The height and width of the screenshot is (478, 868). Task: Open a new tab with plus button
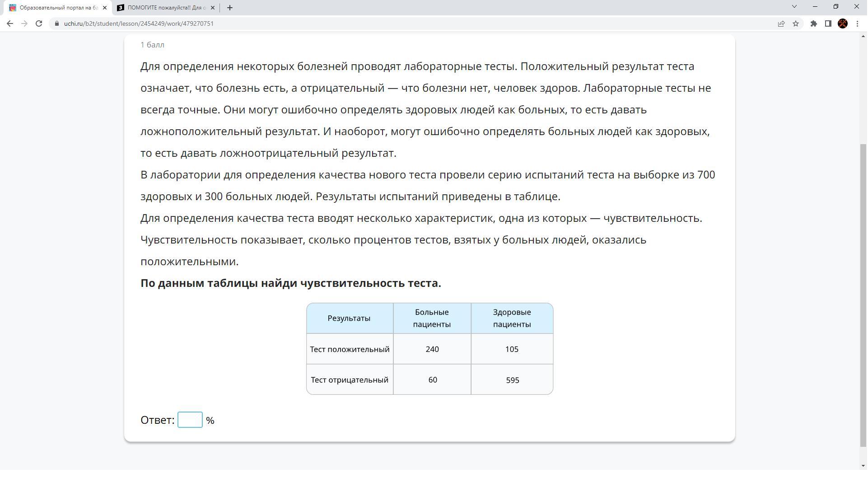click(229, 8)
